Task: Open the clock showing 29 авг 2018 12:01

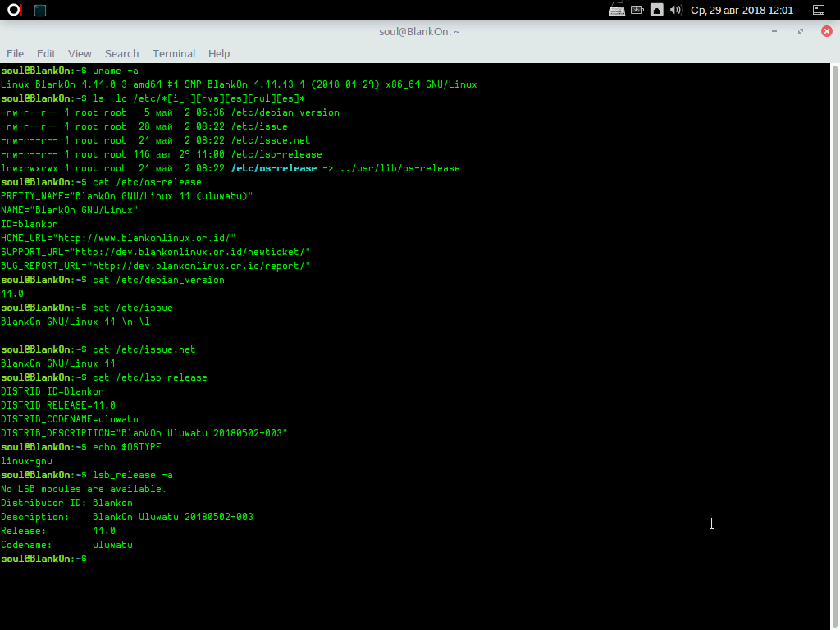Action: point(742,10)
